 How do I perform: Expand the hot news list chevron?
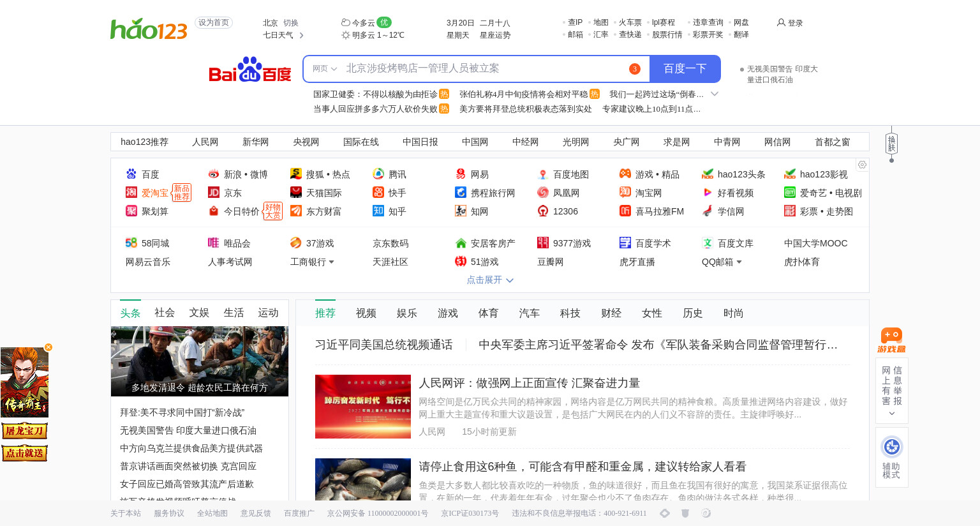(715, 94)
